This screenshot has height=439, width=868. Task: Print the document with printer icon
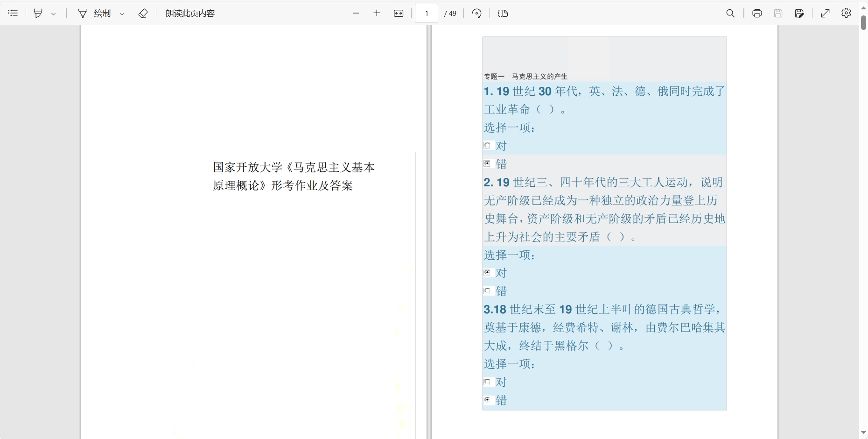(x=757, y=13)
